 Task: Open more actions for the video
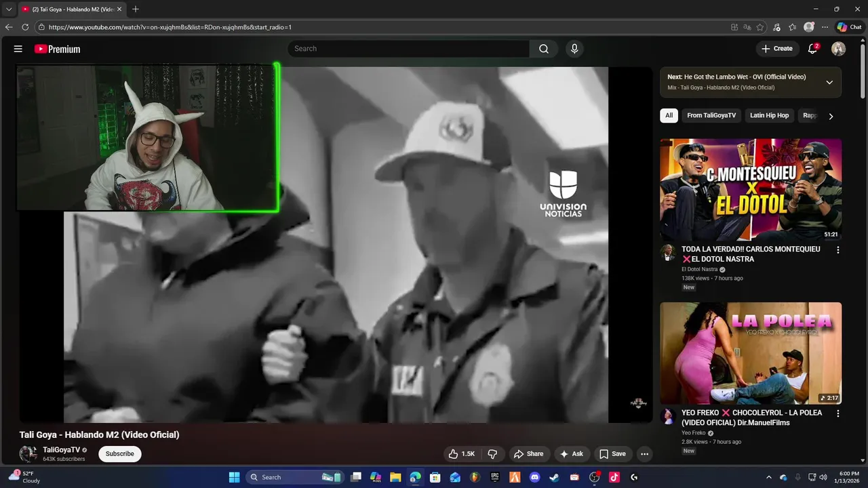pyautogui.click(x=644, y=454)
